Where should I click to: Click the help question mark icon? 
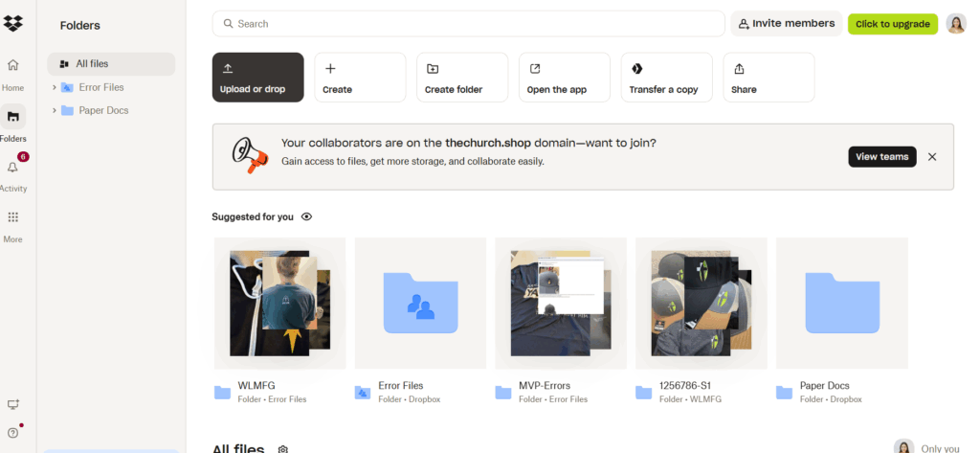12,432
